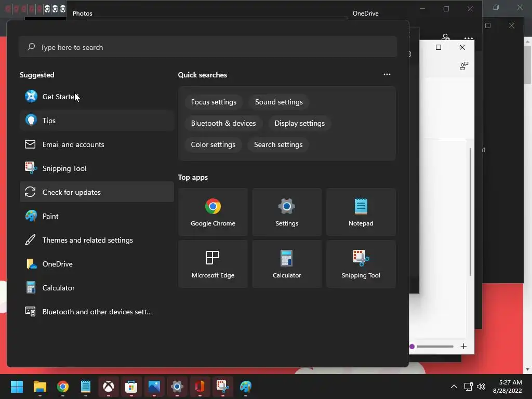Open Email and accounts settings

pos(97,144)
